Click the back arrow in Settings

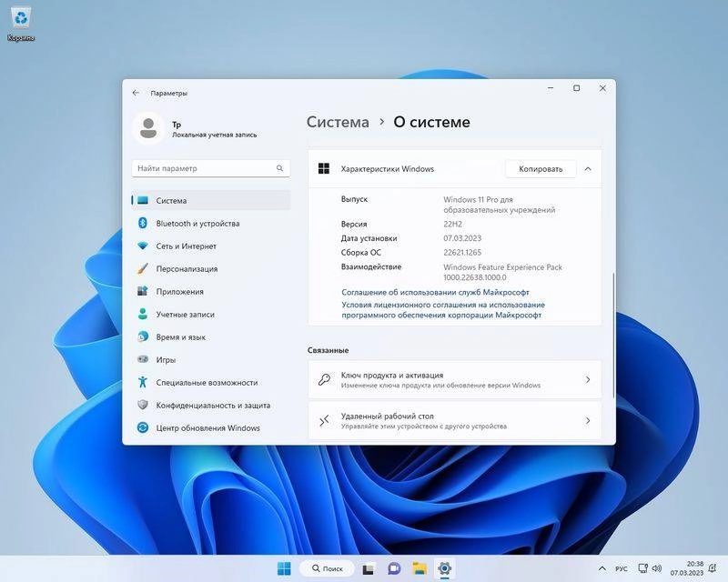coord(136,93)
